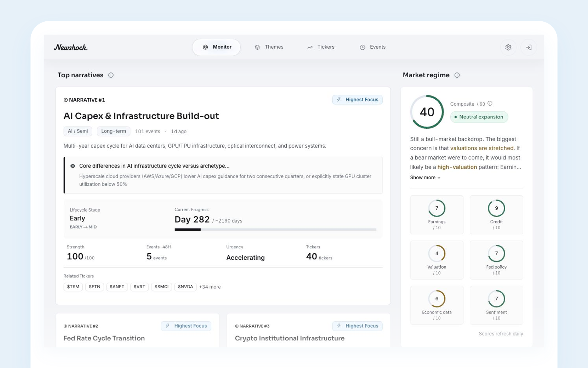Click the 1d ago timestamp
588x368 pixels.
[x=179, y=131]
